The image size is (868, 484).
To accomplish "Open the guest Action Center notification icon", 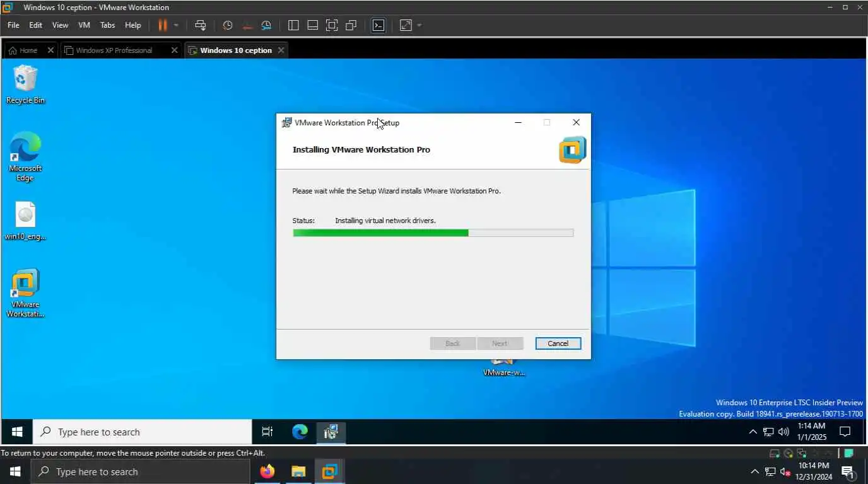I will (845, 432).
